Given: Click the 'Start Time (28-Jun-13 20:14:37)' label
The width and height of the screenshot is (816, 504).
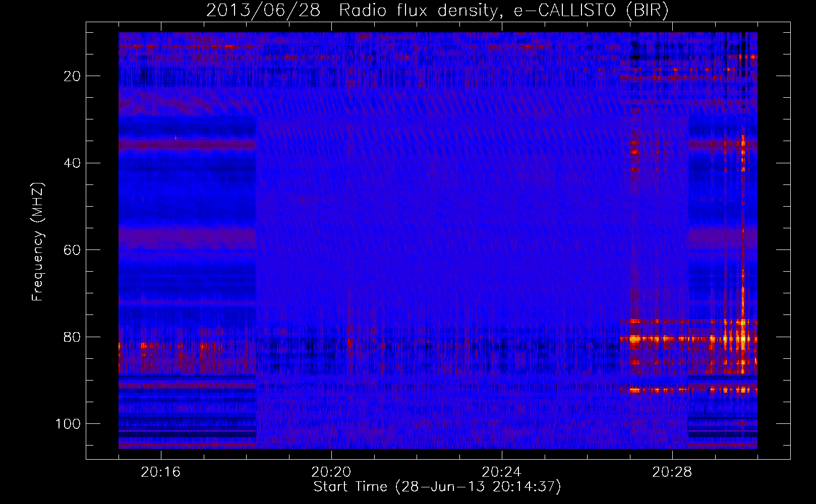Looking at the screenshot, I should [x=437, y=487].
